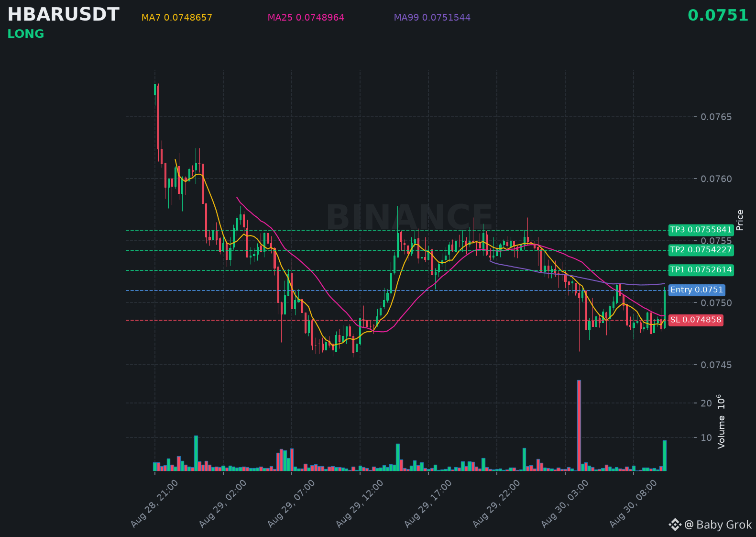Click the SL 0.074858 stop-loss label

(696, 320)
